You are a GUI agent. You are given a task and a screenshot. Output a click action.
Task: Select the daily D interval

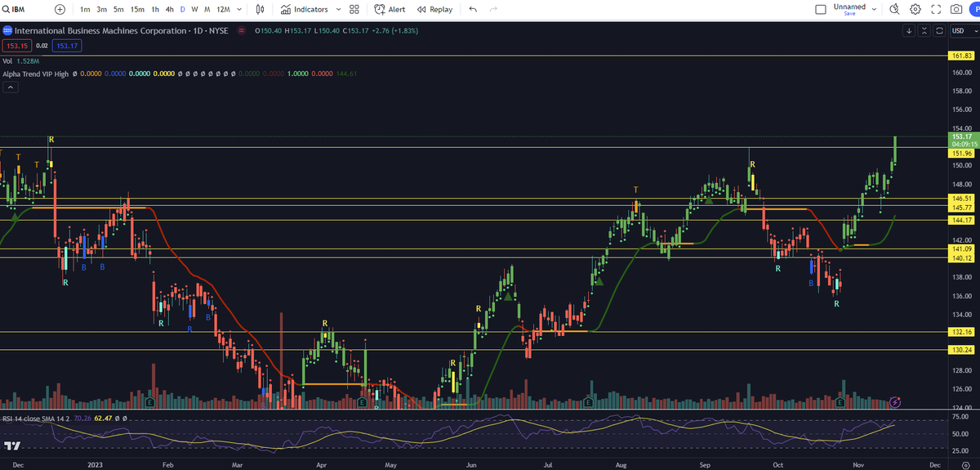[182, 10]
